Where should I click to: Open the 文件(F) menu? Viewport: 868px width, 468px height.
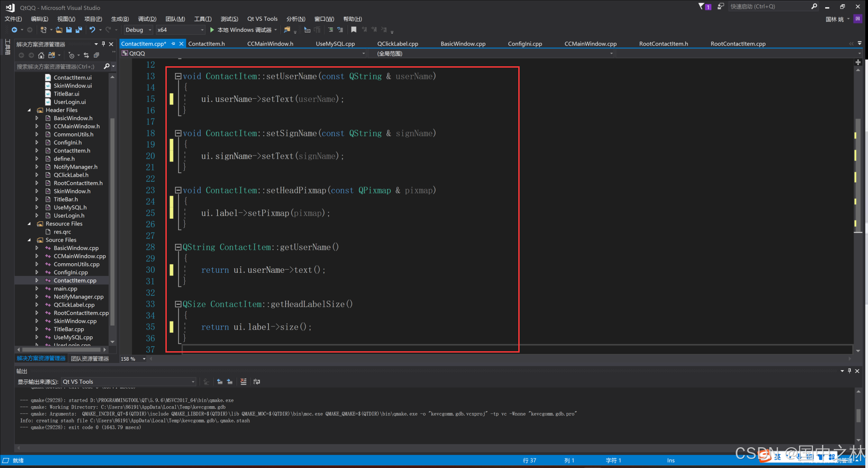[x=13, y=18]
